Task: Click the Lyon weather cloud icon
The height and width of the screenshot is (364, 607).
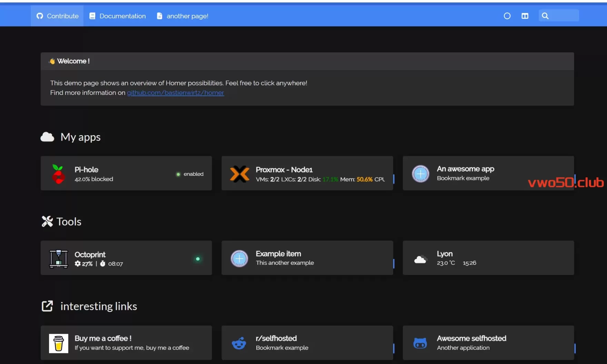Action: click(x=420, y=259)
